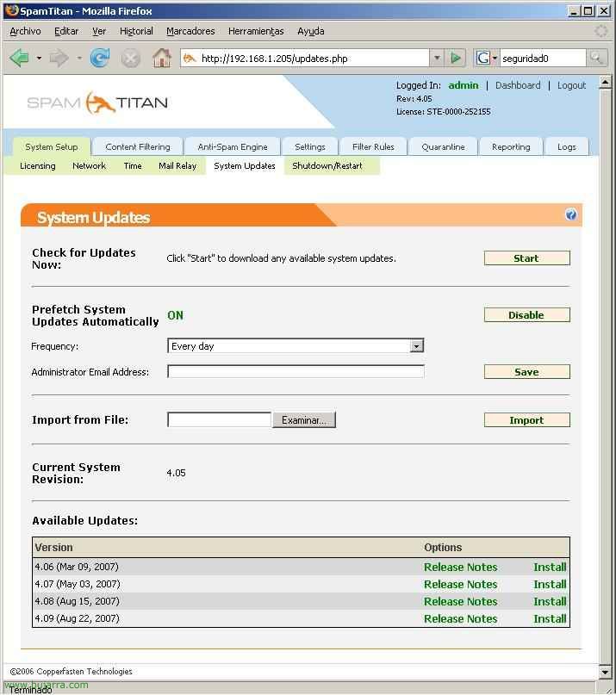Click the Examinar... browse button

(x=304, y=419)
